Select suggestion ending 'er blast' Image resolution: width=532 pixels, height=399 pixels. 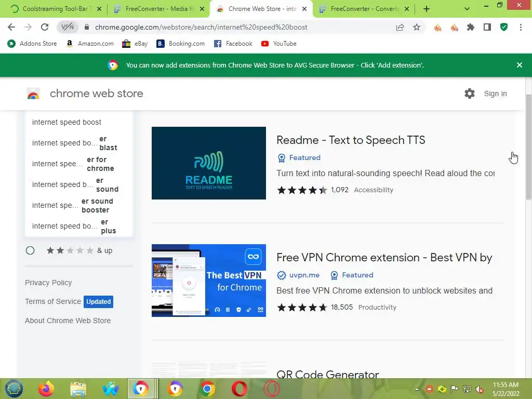[79, 143]
